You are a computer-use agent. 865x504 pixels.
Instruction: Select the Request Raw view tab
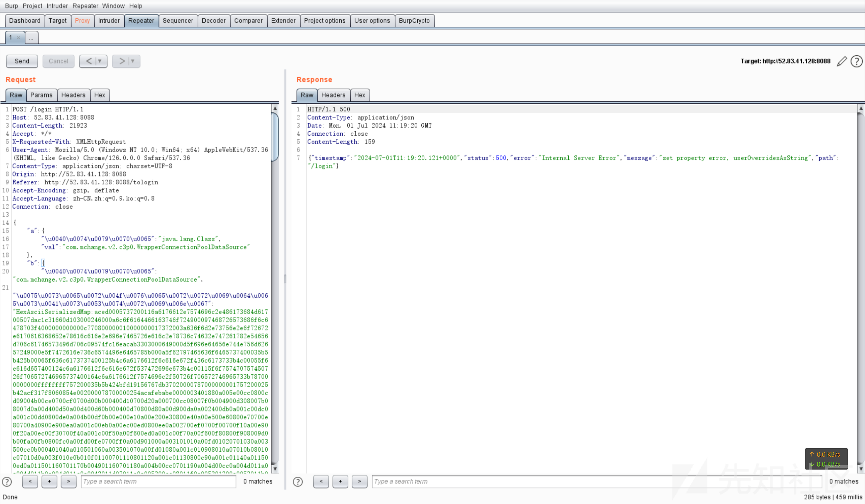tap(16, 95)
